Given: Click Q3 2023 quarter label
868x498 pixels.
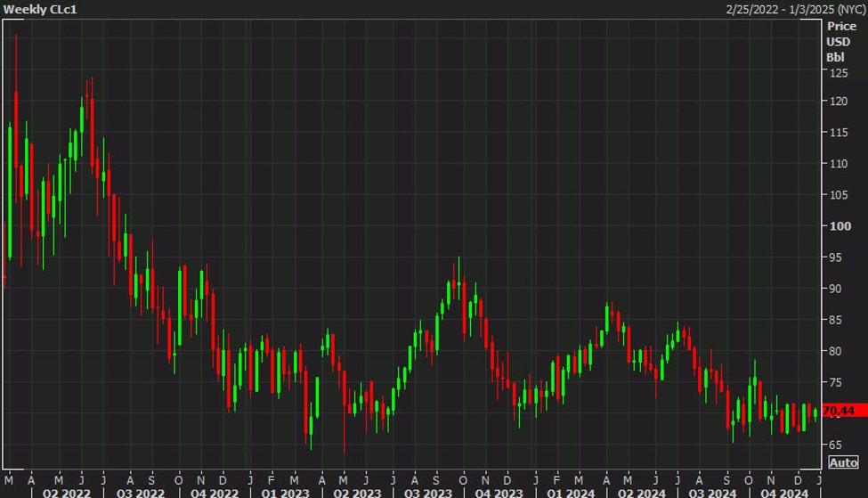Looking at the screenshot, I should pos(427,492).
